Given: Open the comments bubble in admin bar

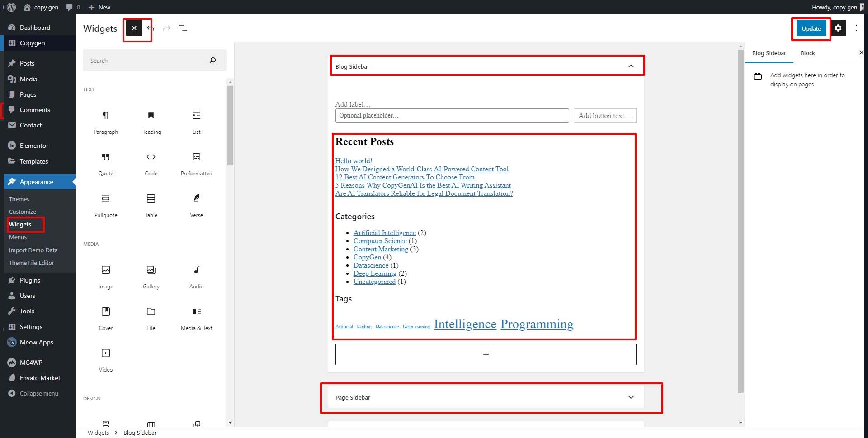Looking at the screenshot, I should pyautogui.click(x=73, y=7).
